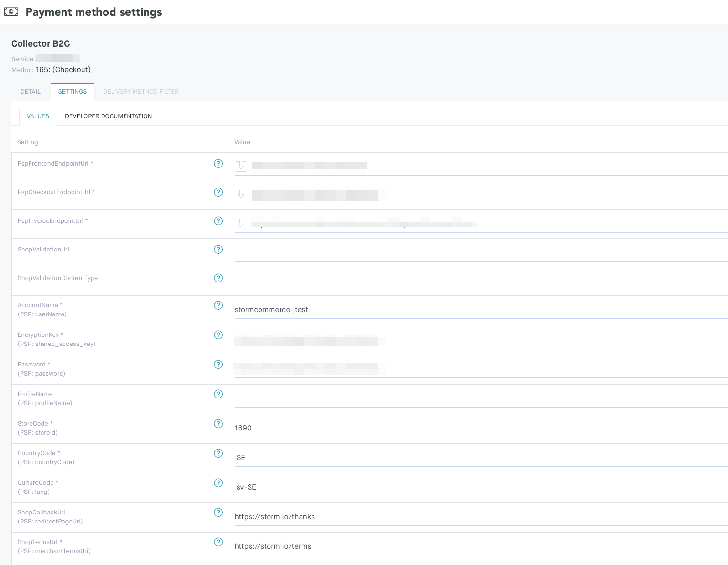The height and width of the screenshot is (565, 728).
Task: Edit the AccountName field stormcommerce_test
Action: click(x=481, y=310)
